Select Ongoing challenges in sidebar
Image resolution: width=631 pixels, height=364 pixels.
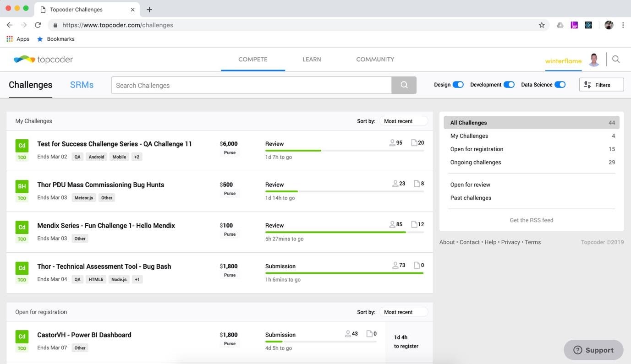click(532, 163)
